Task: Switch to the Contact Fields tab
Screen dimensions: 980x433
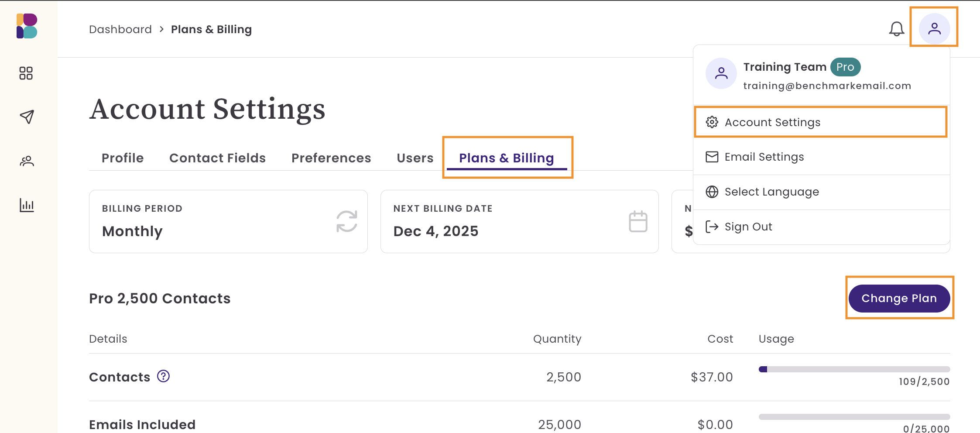Action: click(217, 158)
